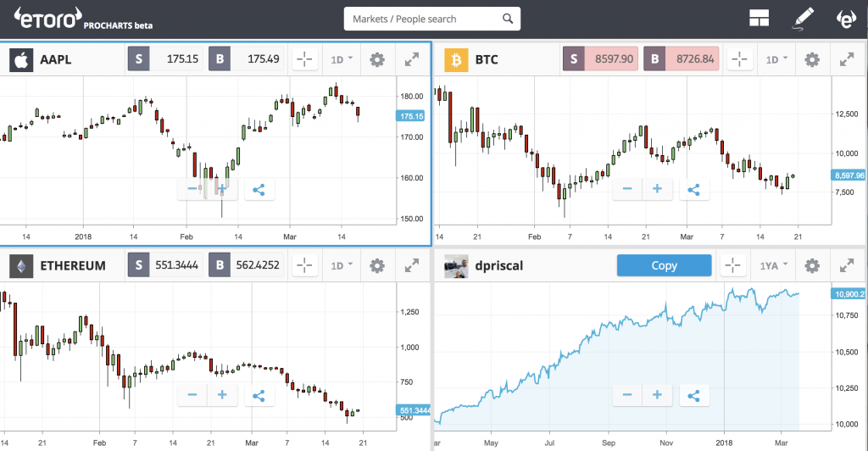Click the BTC bitcoin logo
Screen dimensions: 868x451
[x=456, y=59]
